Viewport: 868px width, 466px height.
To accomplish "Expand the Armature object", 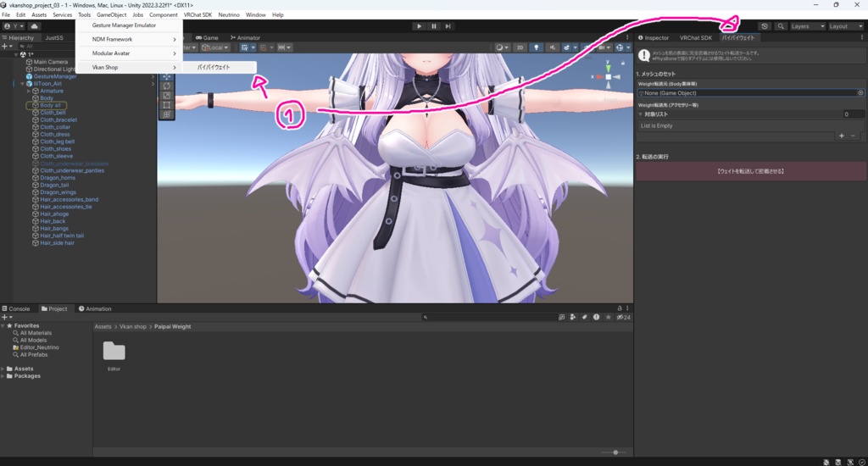I will (x=30, y=91).
